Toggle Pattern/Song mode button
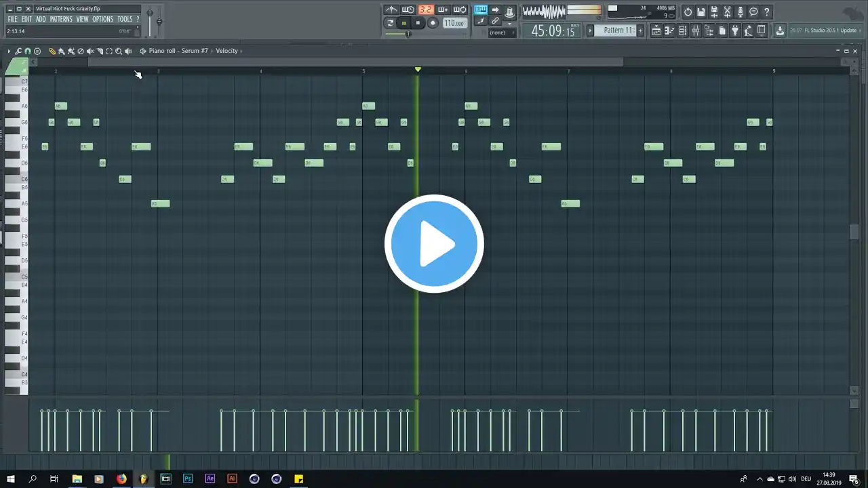Image resolution: width=868 pixels, height=488 pixels. pos(390,23)
